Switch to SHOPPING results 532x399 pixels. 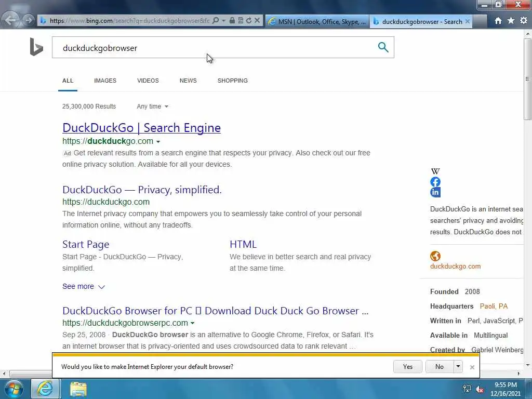tap(232, 81)
